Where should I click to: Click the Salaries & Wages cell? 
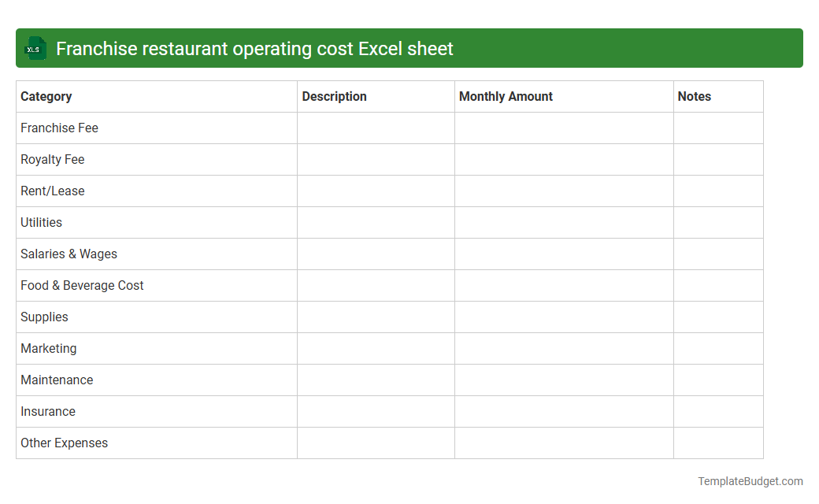pyautogui.click(x=69, y=254)
